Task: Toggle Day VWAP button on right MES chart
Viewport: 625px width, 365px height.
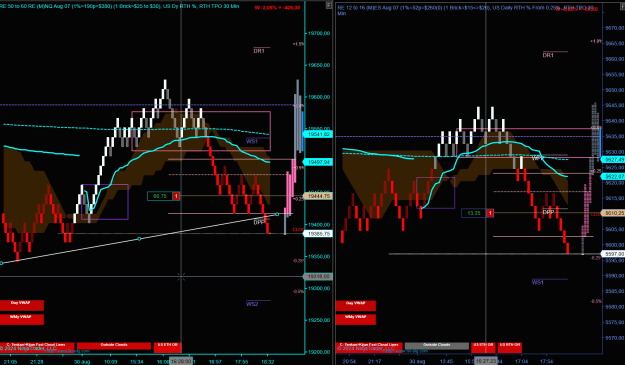Action: (356, 306)
